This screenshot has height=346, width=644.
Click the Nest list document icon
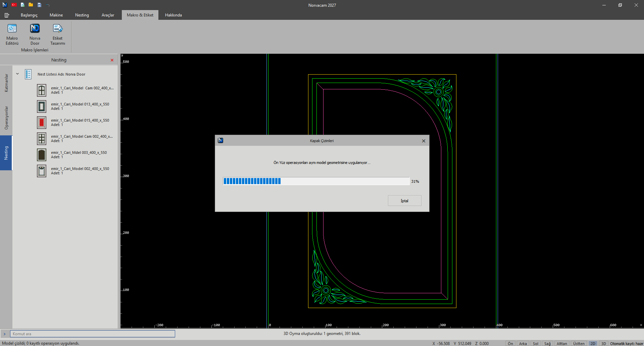tap(28, 74)
